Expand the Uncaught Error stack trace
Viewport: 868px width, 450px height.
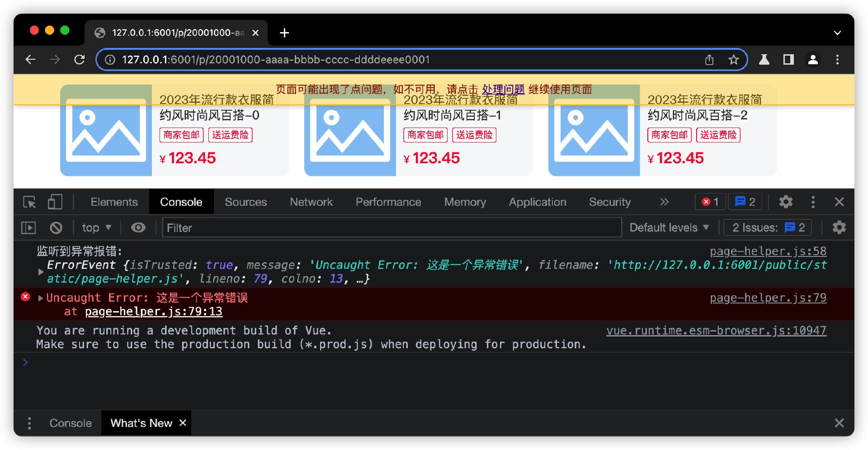41,298
